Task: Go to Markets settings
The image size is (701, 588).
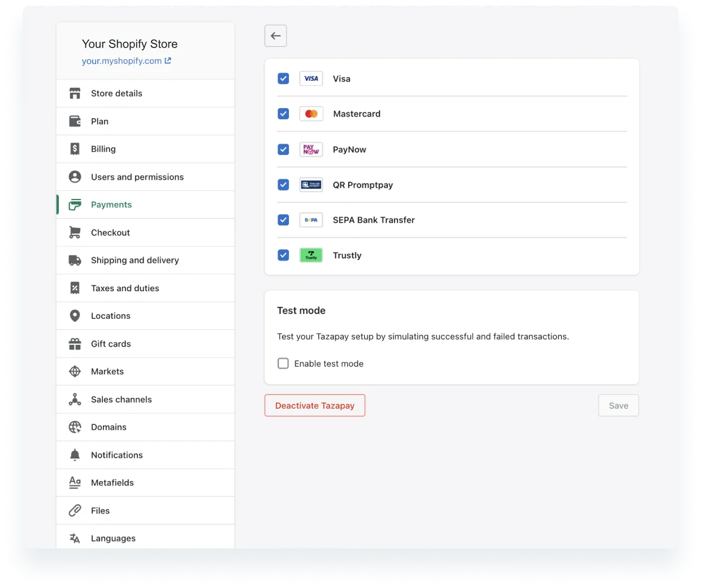Action: [145, 371]
